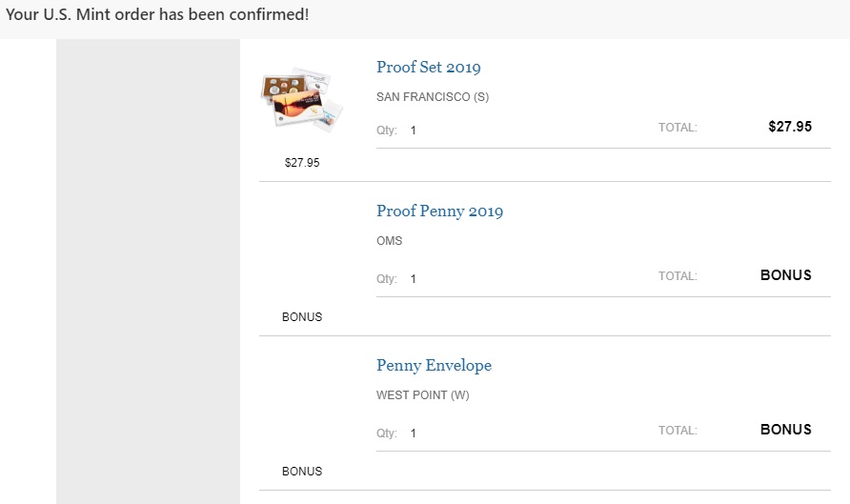The image size is (850, 504).
Task: Click the TOTAL label in Proof Penny row
Action: 678,276
